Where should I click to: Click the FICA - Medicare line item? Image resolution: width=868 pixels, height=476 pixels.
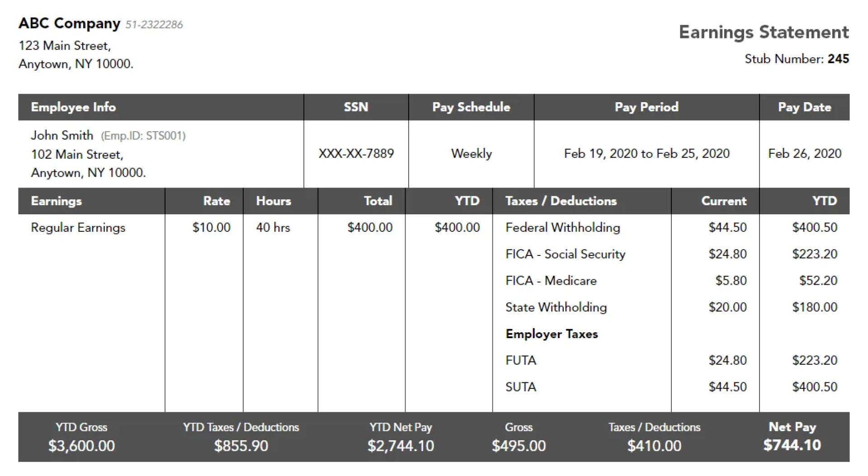coord(551,281)
